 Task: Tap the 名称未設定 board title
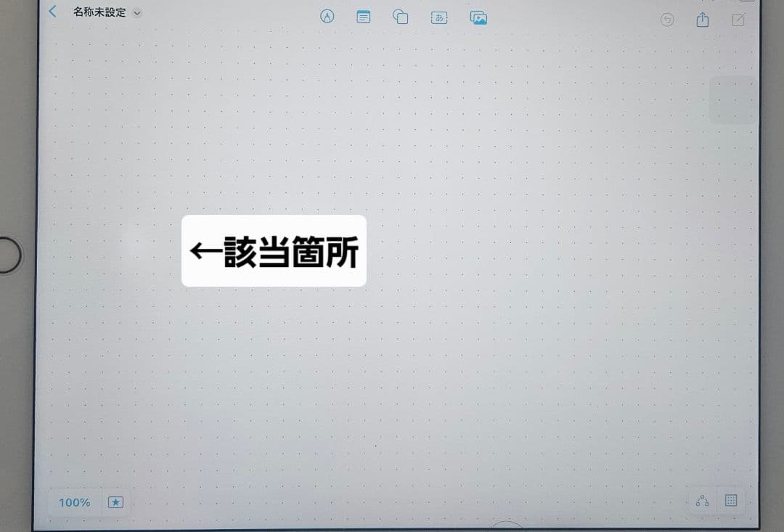coord(99,12)
